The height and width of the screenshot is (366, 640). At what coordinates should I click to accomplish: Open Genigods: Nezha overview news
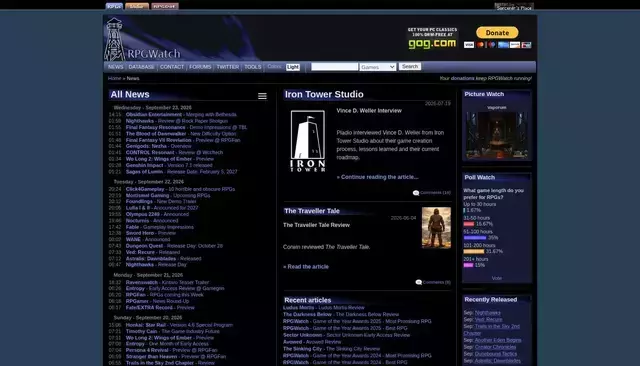158,146
